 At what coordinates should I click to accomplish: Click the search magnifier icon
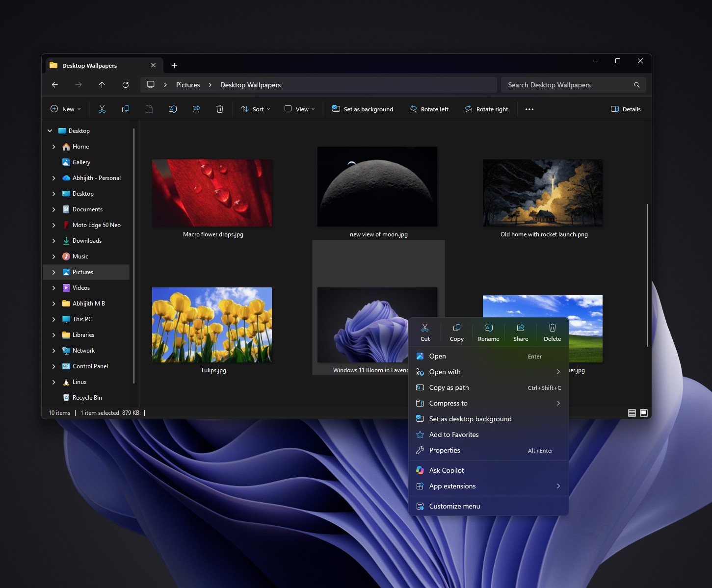637,85
